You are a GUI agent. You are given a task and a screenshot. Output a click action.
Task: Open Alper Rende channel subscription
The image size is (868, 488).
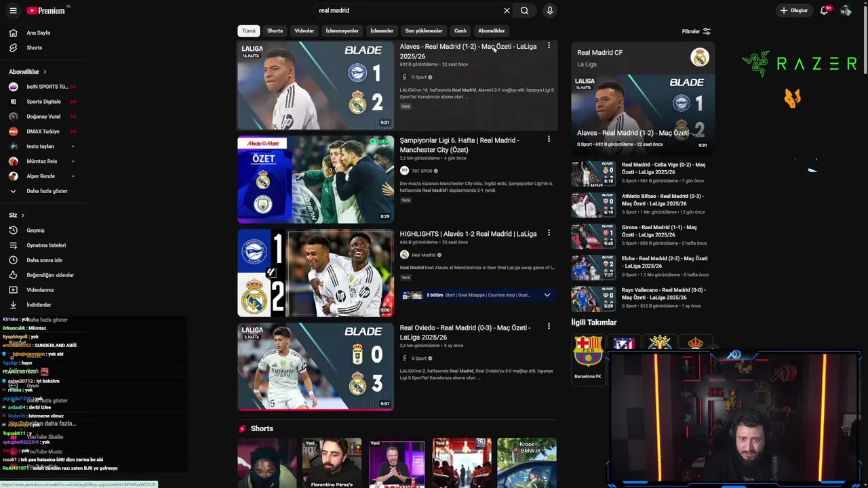41,176
